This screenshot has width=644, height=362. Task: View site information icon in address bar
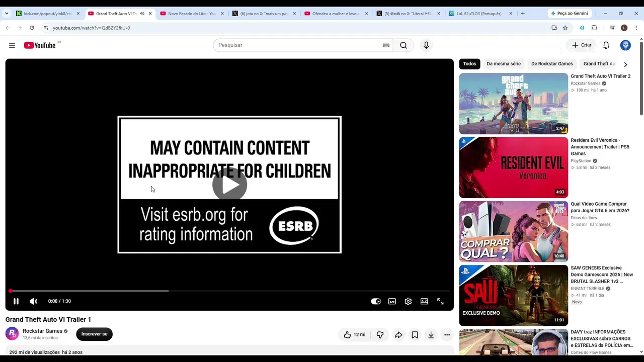pyautogui.click(x=46, y=28)
